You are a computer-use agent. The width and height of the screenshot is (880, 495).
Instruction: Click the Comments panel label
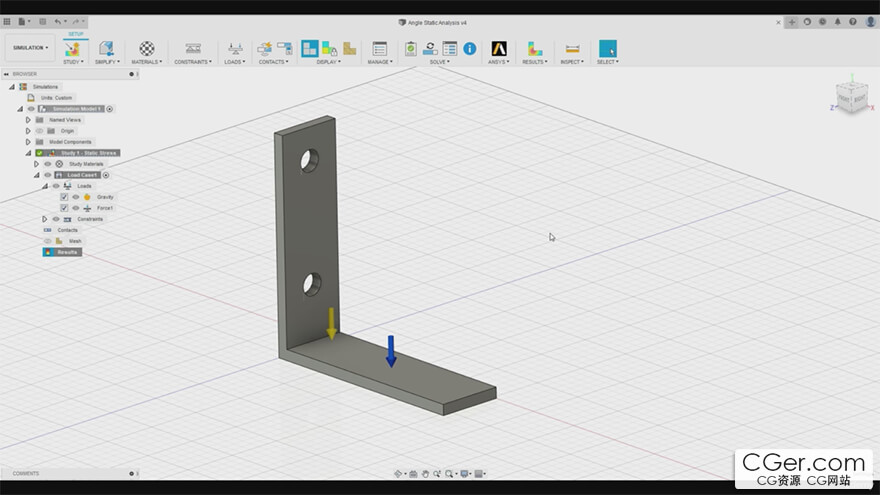click(x=26, y=473)
